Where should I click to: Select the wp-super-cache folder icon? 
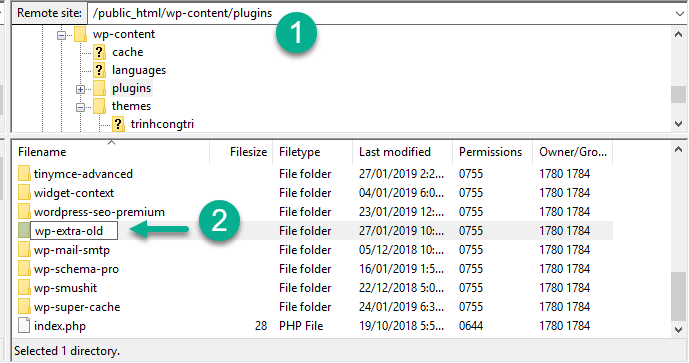click(x=24, y=307)
